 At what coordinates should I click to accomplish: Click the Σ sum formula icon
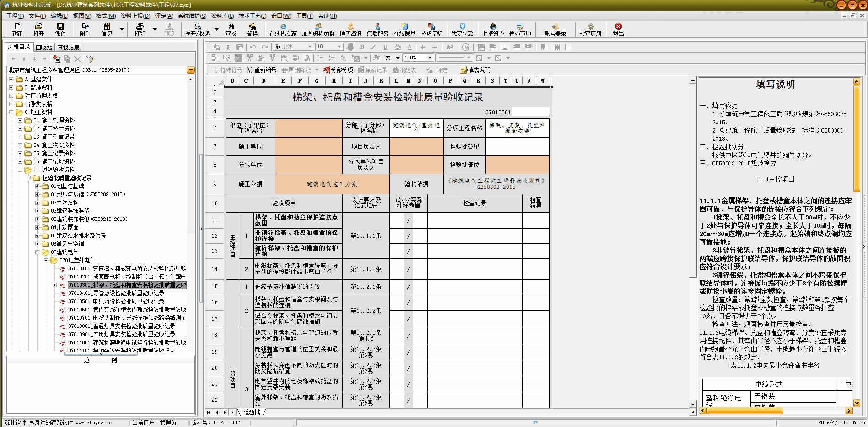click(x=388, y=58)
